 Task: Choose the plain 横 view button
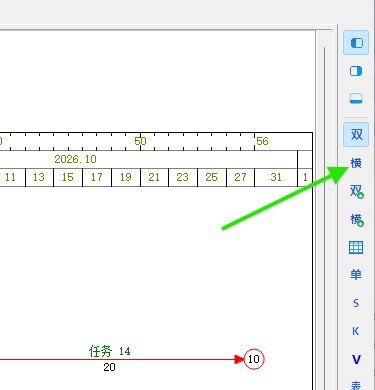pos(356,163)
